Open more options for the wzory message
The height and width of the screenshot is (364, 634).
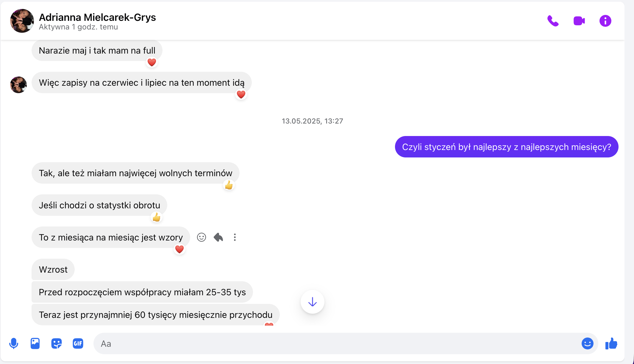pyautogui.click(x=235, y=237)
